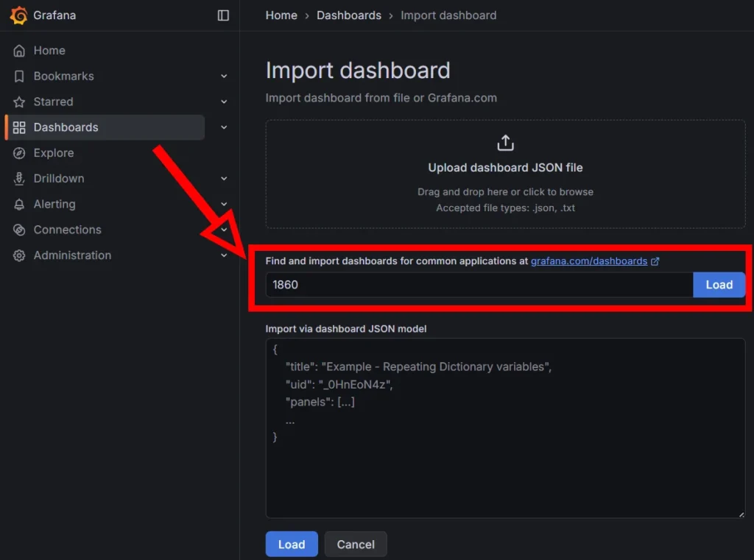
Task: Expand the Alerting section chevron
Action: [224, 205]
